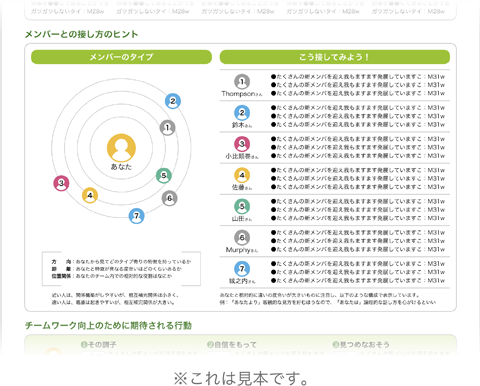Click the チームワーク向上のために期待される行動 heading
Image resolution: width=480 pixels, height=386 pixels.
(108, 326)
